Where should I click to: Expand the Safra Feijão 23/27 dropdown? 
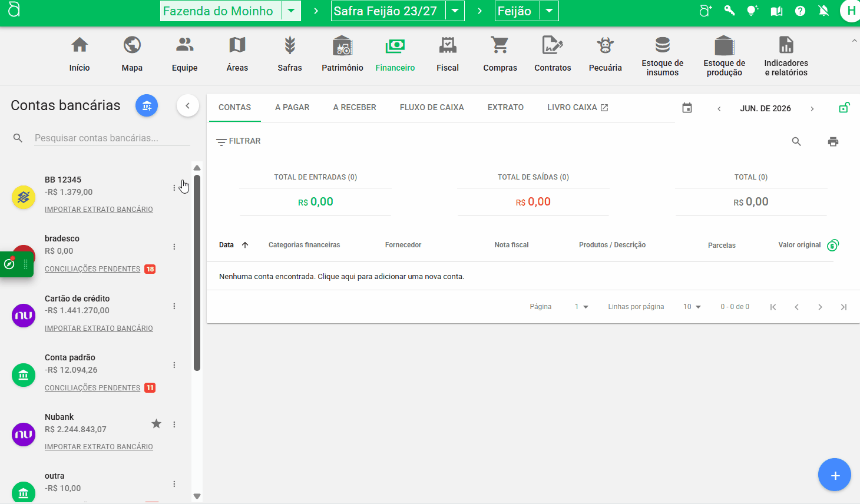point(455,11)
